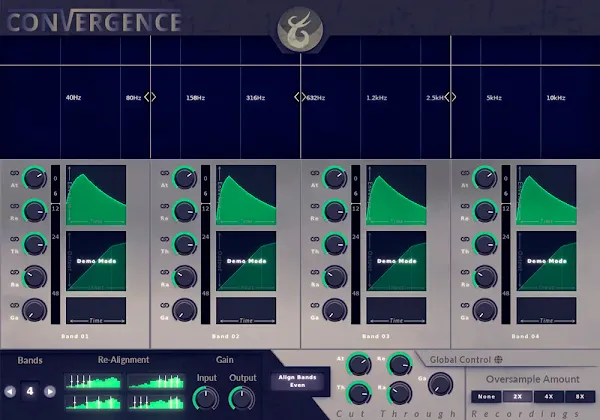This screenshot has width=600, height=420.
Task: Click the Bands number field showing 4
Action: [30, 391]
